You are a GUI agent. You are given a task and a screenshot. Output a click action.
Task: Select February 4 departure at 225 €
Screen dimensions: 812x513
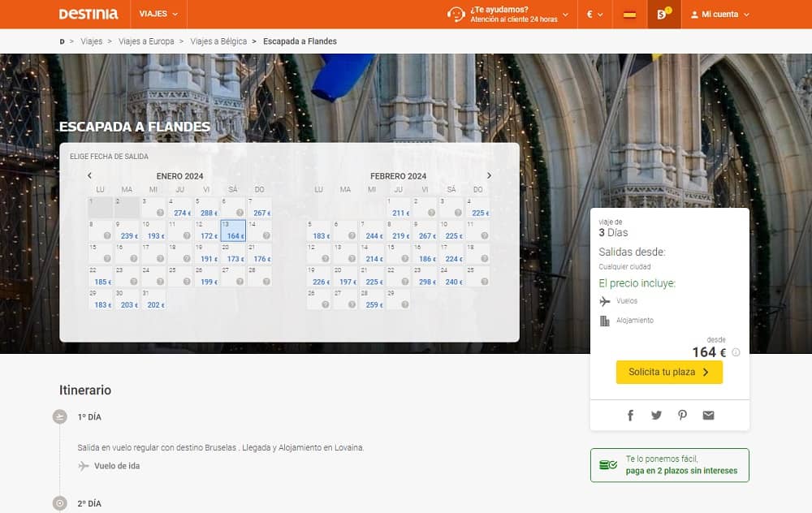pos(478,208)
